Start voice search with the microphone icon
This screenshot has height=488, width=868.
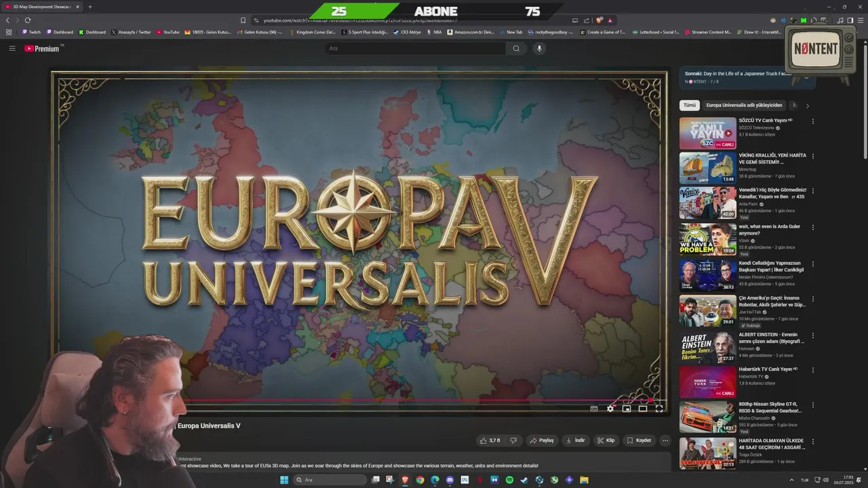[x=540, y=48]
